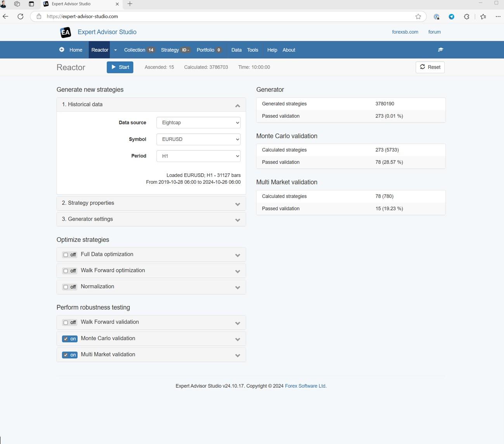The image size is (504, 444).
Task: Click the 78 (28.57 %) passed validation value
Action: (389, 162)
